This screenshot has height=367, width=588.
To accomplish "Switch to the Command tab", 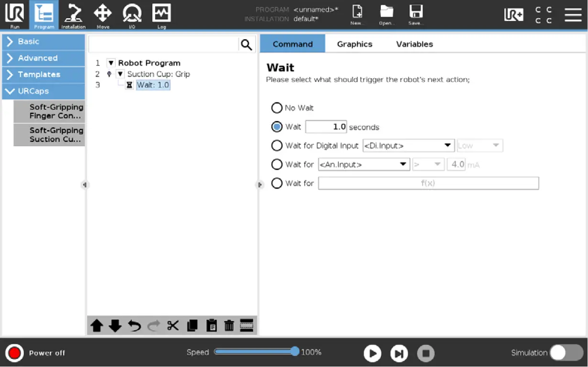I will tap(292, 44).
